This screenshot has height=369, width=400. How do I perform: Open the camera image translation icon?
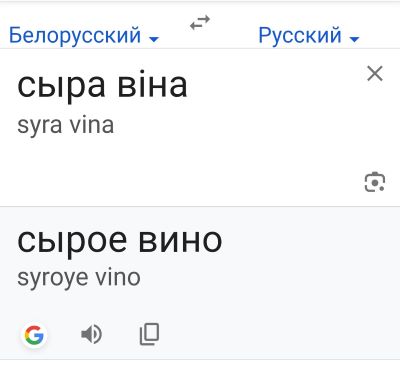pyautogui.click(x=375, y=182)
